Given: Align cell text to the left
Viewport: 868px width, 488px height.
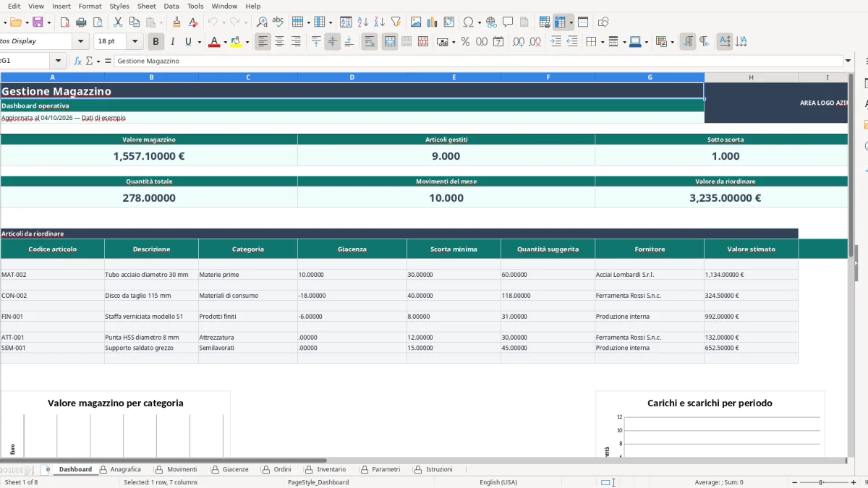Looking at the screenshot, I should [263, 42].
